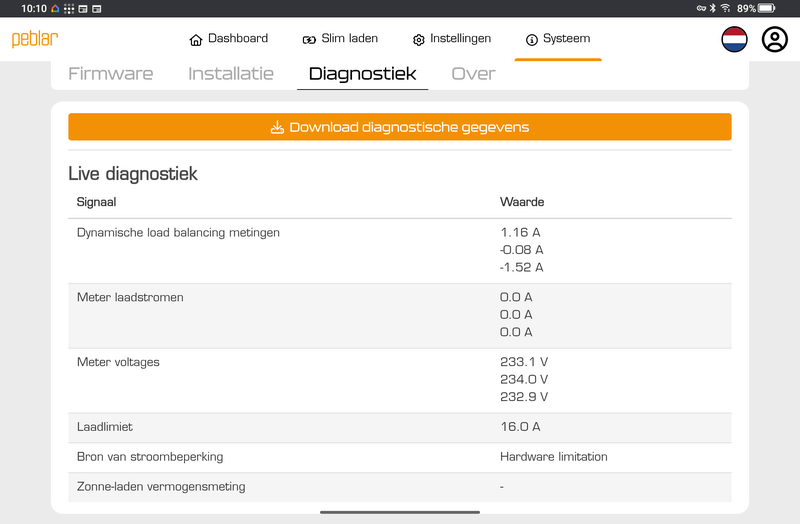
Task: Open Slim laden menu item
Action: pos(340,39)
